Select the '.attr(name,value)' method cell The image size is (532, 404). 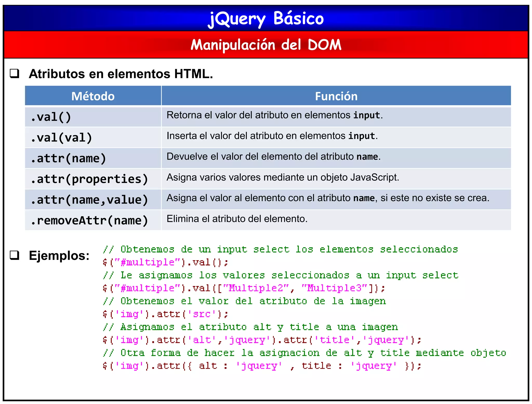[x=93, y=200]
